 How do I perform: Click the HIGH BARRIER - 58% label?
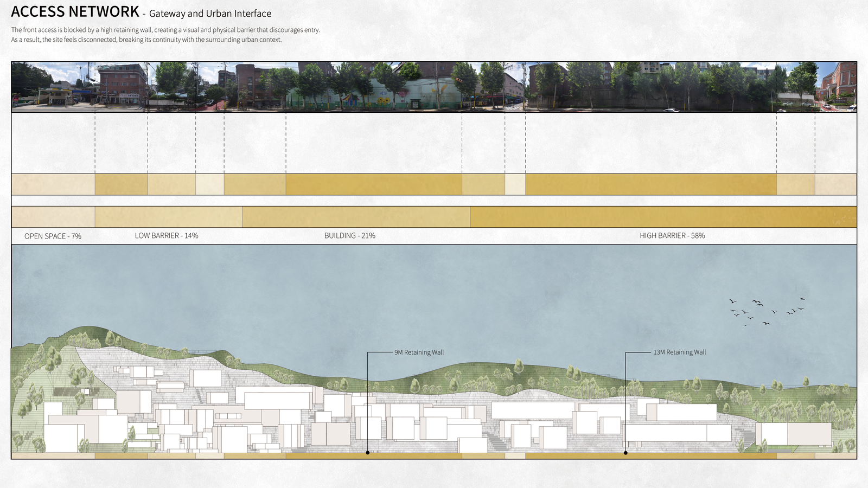tap(672, 236)
